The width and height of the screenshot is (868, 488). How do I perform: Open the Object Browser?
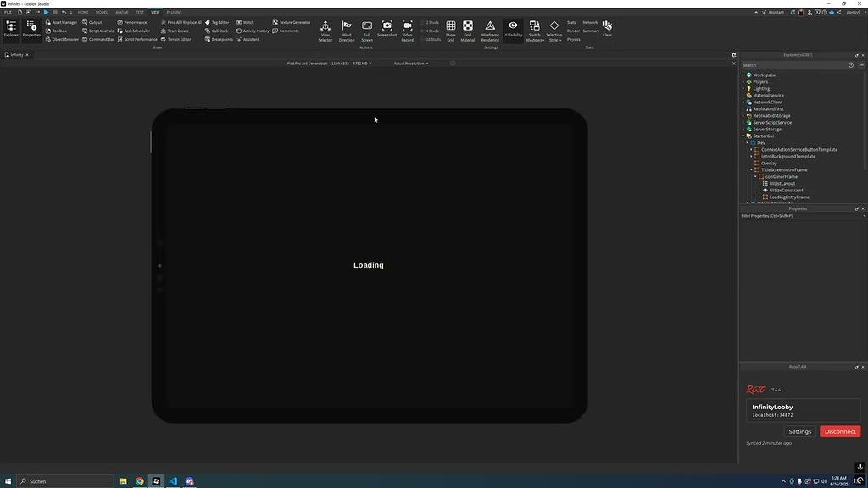coord(64,39)
